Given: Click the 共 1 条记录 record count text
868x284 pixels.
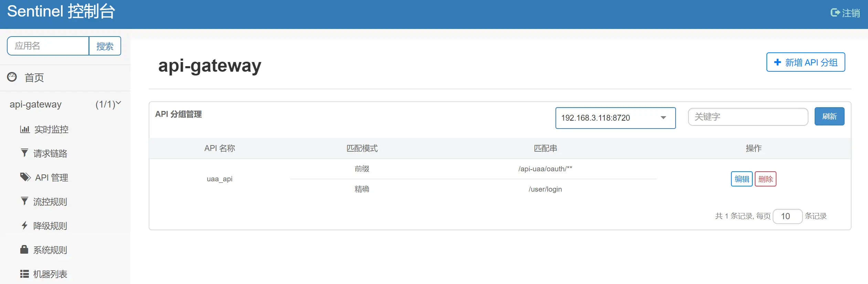Looking at the screenshot, I should point(734,216).
